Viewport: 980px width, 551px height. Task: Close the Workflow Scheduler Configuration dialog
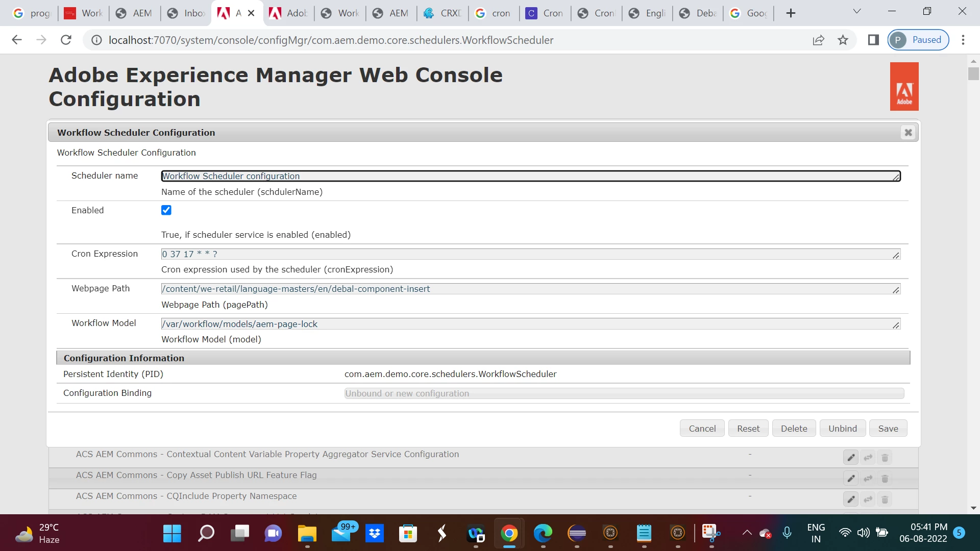[908, 133]
